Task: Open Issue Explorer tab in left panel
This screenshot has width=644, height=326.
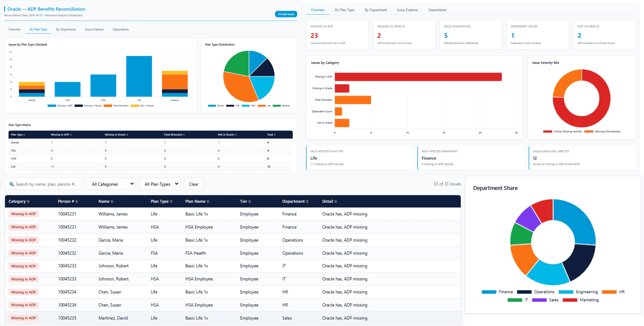Action: (94, 29)
